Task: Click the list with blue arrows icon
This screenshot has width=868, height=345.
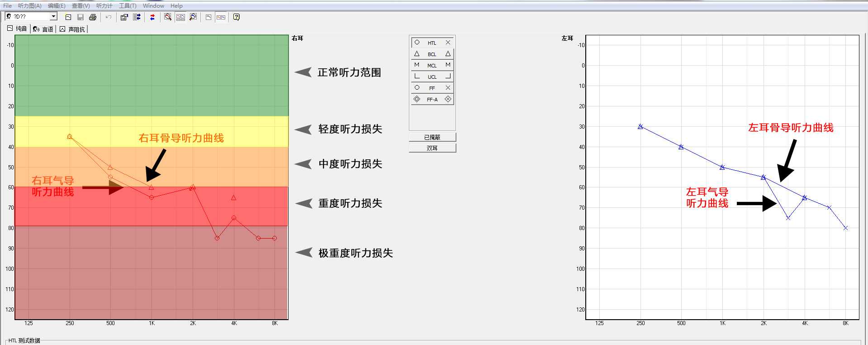Action: (137, 17)
